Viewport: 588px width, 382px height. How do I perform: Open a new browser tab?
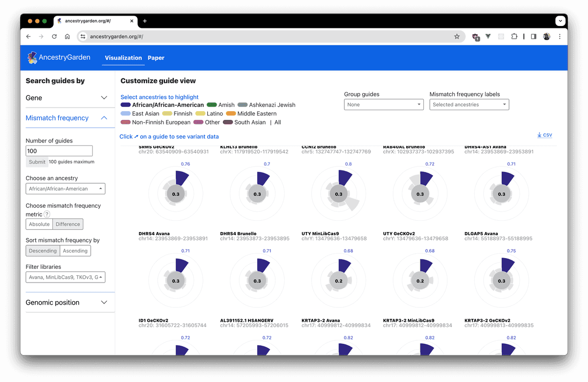(145, 21)
